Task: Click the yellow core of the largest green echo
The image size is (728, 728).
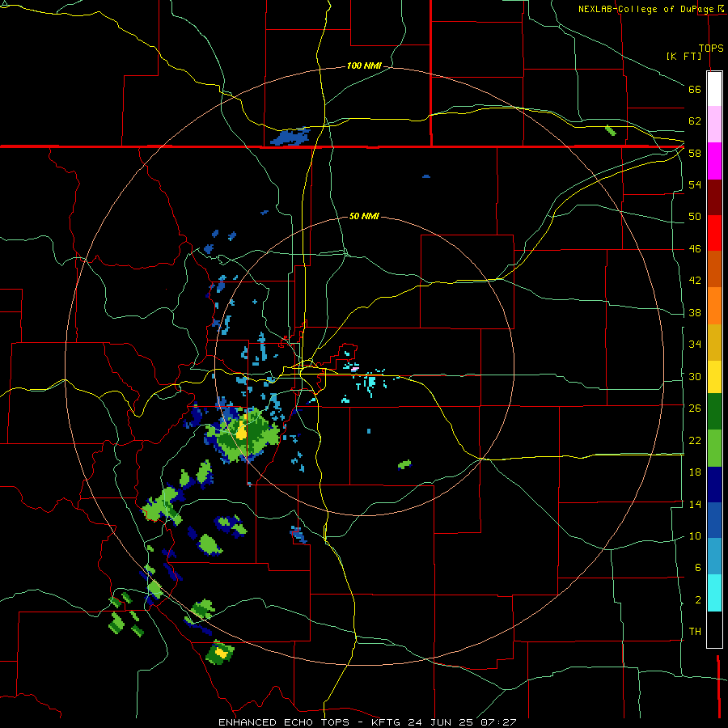Action: coord(241,432)
